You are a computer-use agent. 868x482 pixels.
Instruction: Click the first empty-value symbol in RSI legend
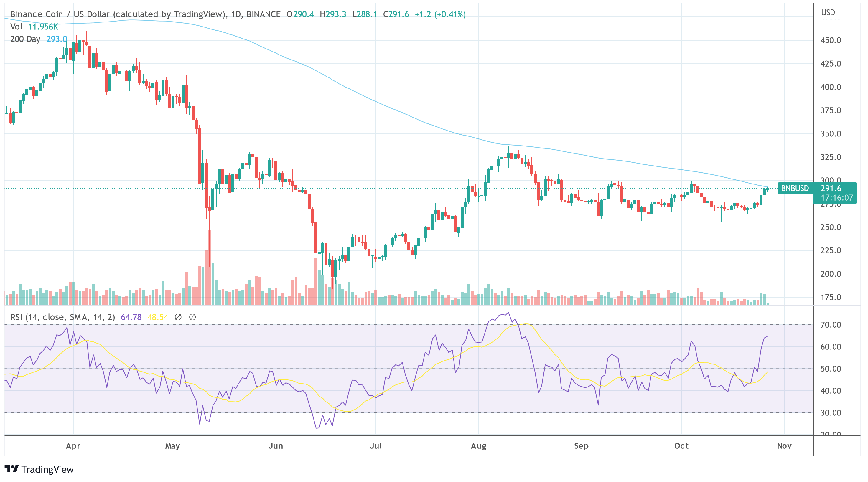[178, 317]
